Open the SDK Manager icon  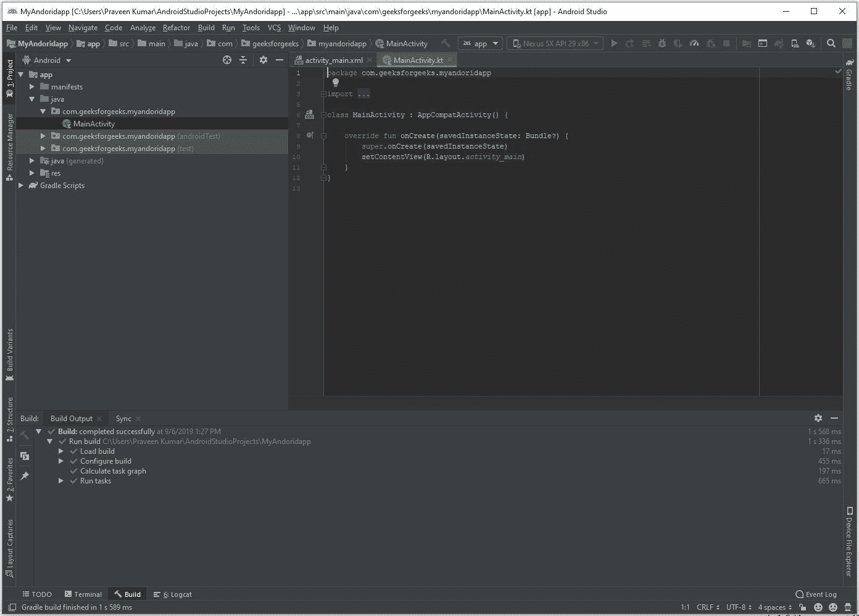(811, 43)
